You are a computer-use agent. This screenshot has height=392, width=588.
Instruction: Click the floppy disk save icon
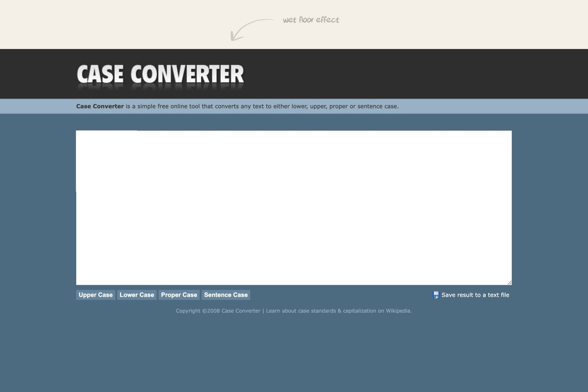coord(436,295)
